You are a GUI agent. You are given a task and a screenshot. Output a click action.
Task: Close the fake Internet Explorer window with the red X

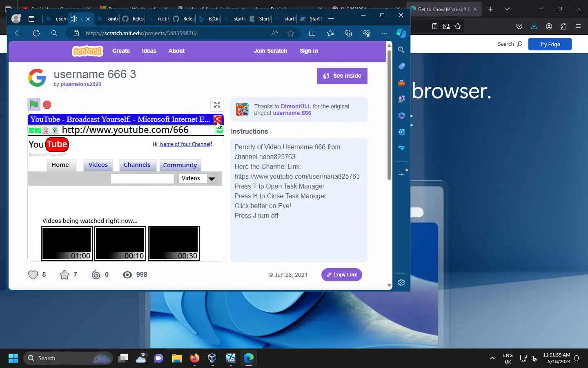[218, 119]
